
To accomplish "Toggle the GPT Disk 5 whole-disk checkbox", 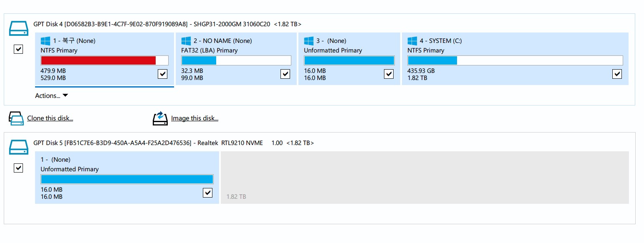I will click(x=18, y=168).
